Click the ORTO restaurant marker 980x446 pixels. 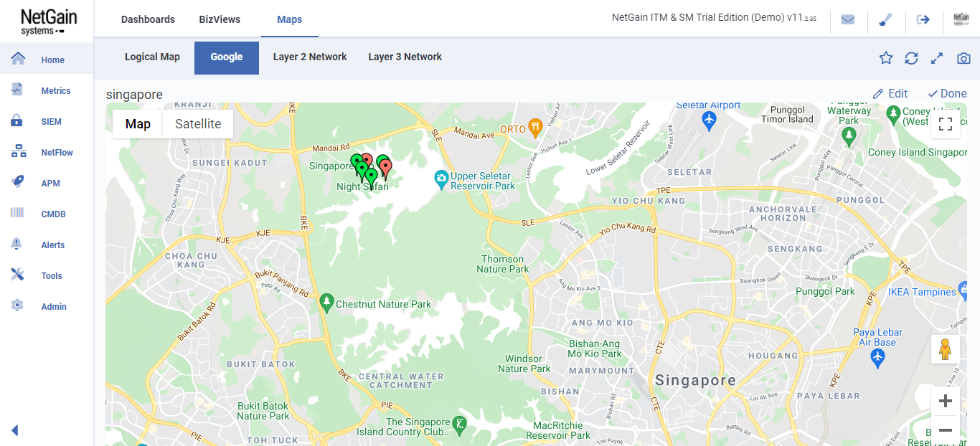tap(535, 128)
